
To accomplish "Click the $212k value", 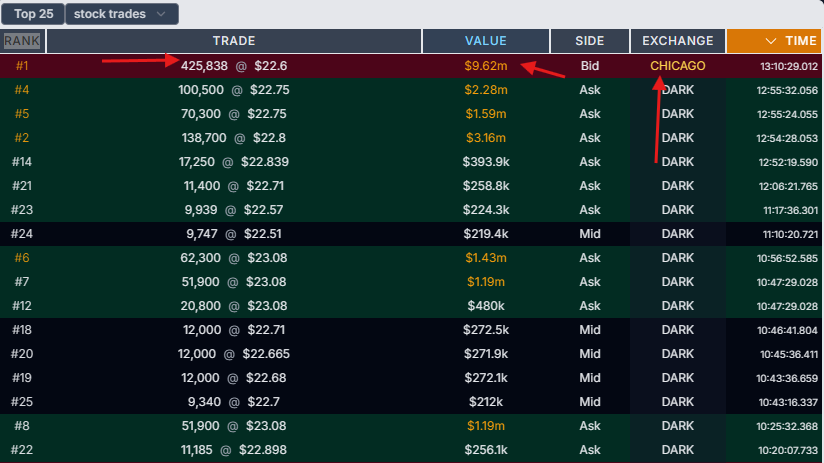I will [486, 402].
